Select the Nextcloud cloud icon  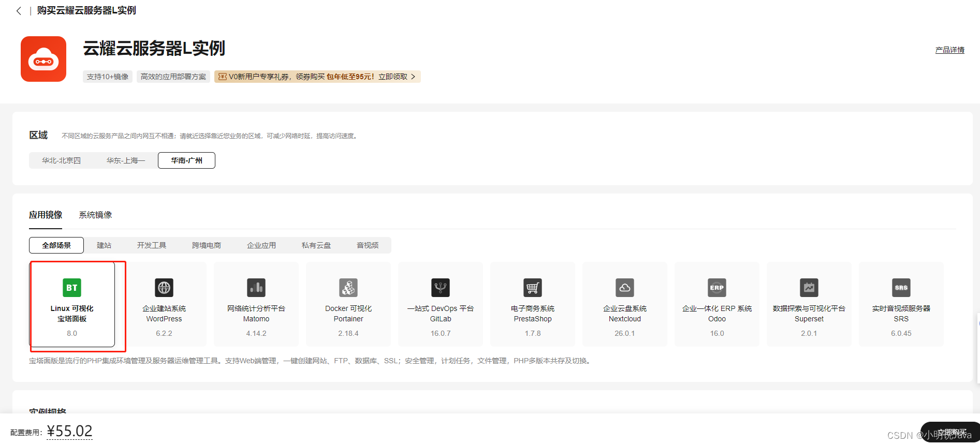coord(625,288)
